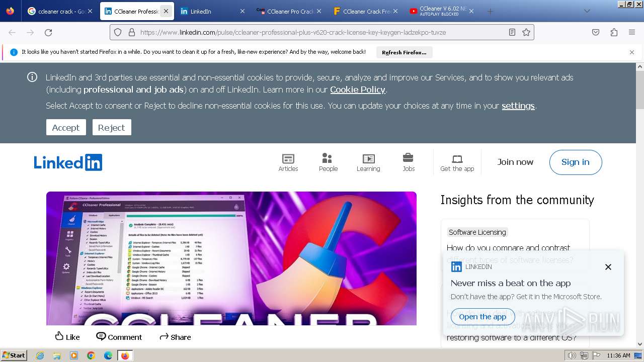
Task: Launch Microsoft Edge from taskbar
Action: pyautogui.click(x=108, y=355)
